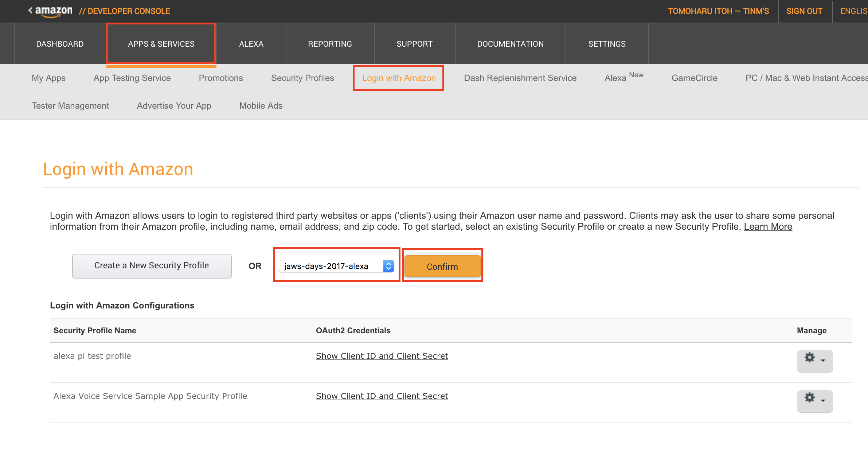The image size is (868, 455).
Task: Click the Login with Amazon page title
Action: pyautogui.click(x=118, y=169)
